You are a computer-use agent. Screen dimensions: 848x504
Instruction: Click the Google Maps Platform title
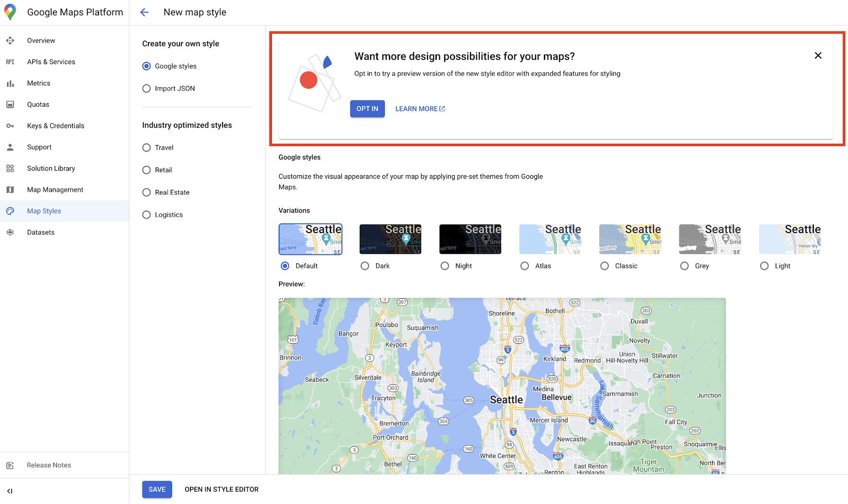(75, 12)
